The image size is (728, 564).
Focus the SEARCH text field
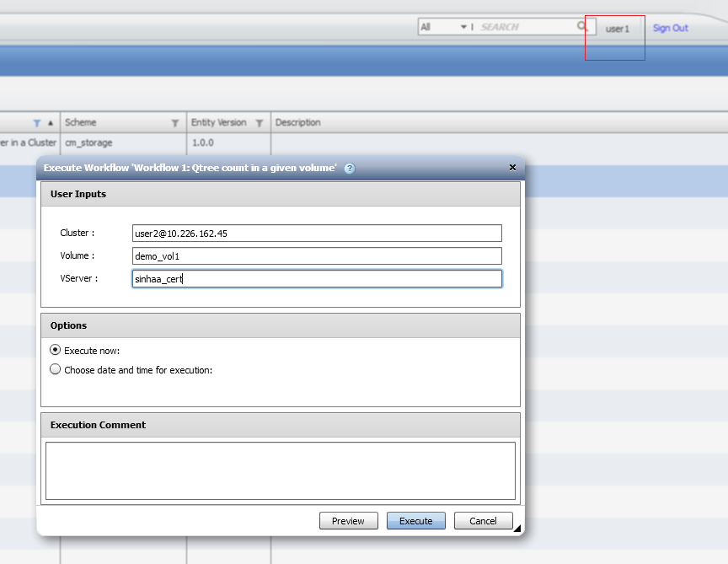(527, 27)
